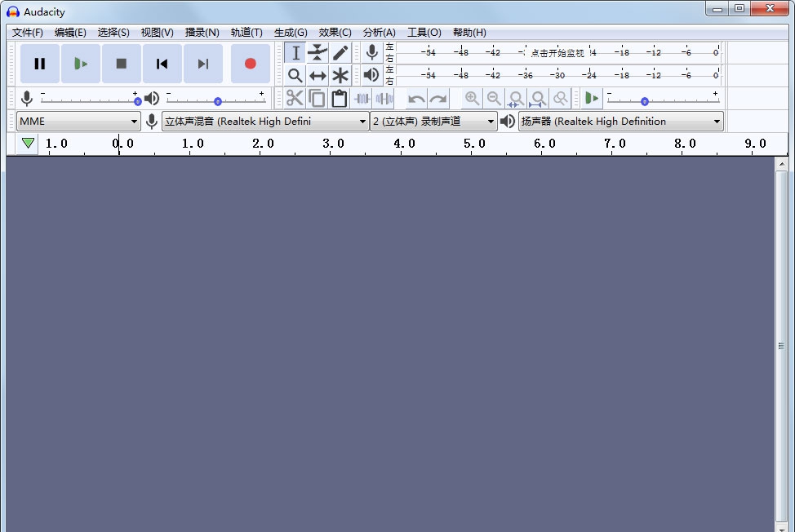
Task: Click the playback speed slider handle
Action: [x=645, y=101]
